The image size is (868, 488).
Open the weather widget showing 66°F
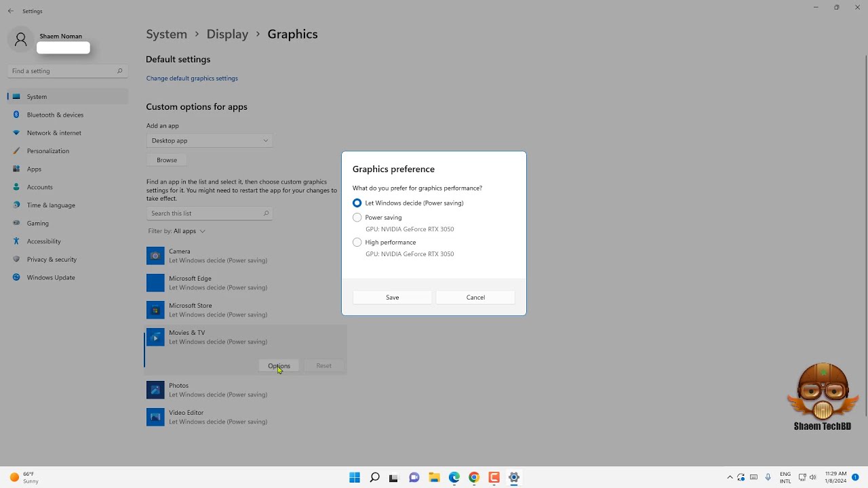pyautogui.click(x=24, y=477)
